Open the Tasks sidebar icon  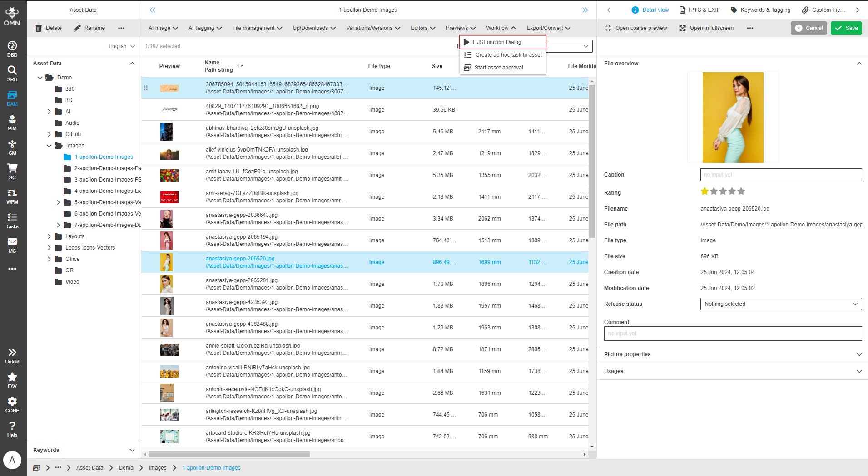pos(12,220)
